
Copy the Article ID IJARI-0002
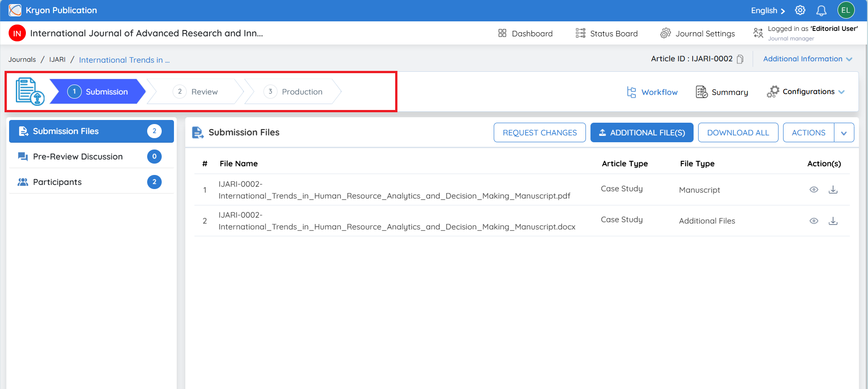pos(740,59)
